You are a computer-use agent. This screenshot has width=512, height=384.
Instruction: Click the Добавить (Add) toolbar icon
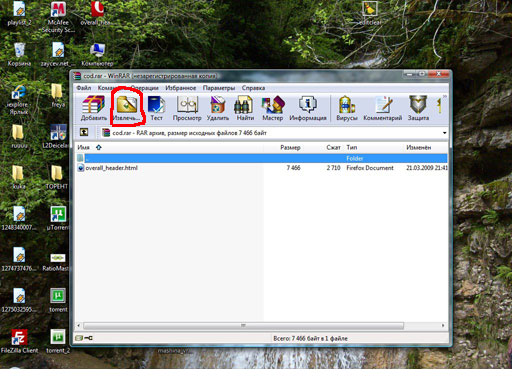pyautogui.click(x=93, y=108)
